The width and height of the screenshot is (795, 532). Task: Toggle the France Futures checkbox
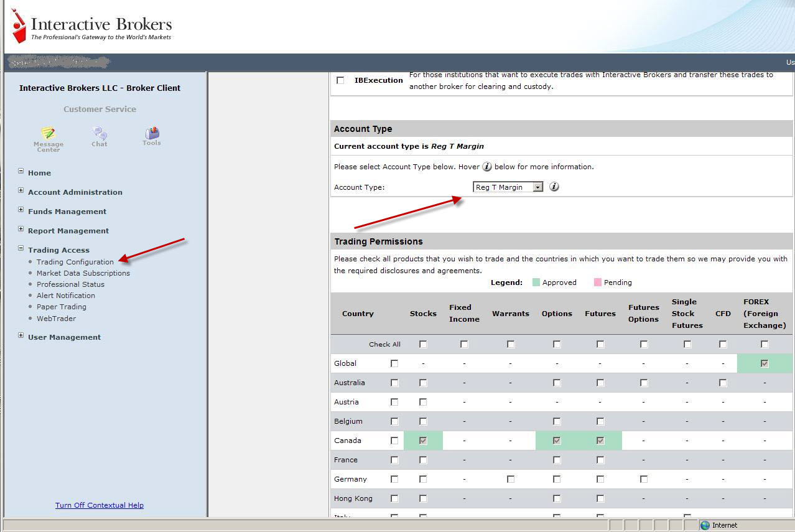pyautogui.click(x=600, y=460)
